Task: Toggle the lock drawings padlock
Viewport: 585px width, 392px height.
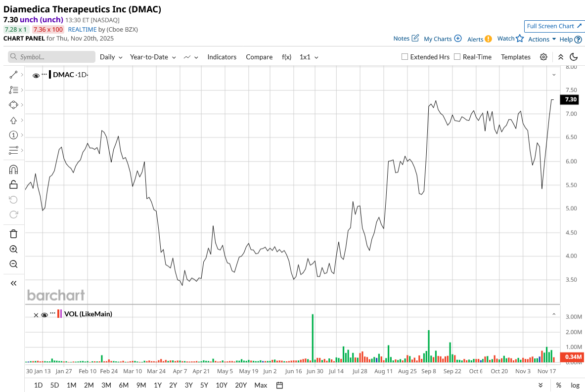Action: tap(13, 184)
